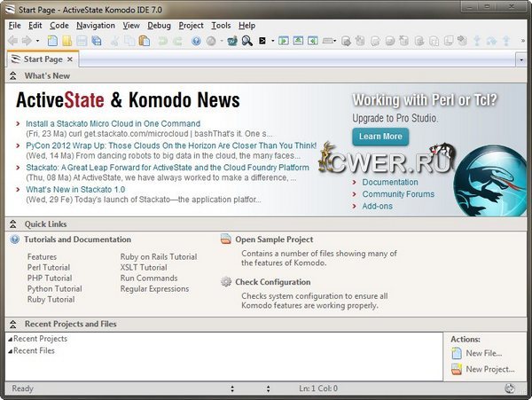The height and width of the screenshot is (400, 532).
Task: Open the Tools menu
Action: click(x=221, y=26)
